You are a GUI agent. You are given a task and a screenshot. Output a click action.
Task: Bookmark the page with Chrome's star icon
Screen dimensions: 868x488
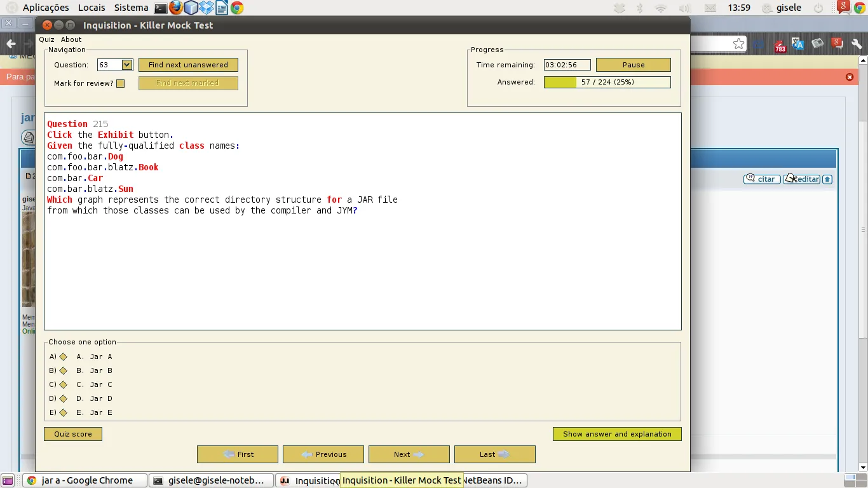pyautogui.click(x=738, y=44)
